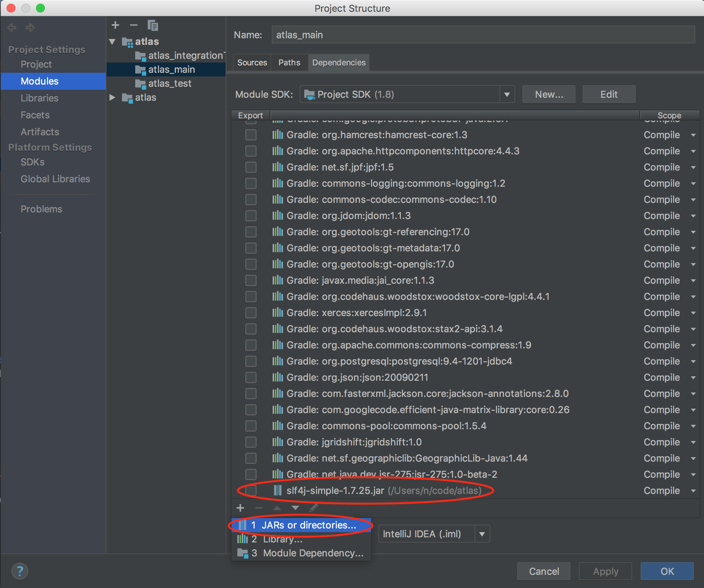The height and width of the screenshot is (588, 704).
Task: Toggle export for commons-compress:1.9
Action: (251, 345)
